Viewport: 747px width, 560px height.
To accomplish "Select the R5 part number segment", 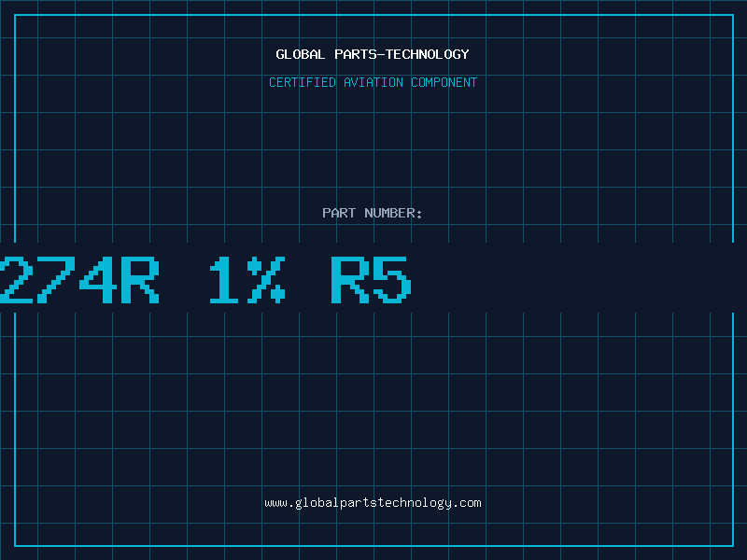I will point(371,280).
